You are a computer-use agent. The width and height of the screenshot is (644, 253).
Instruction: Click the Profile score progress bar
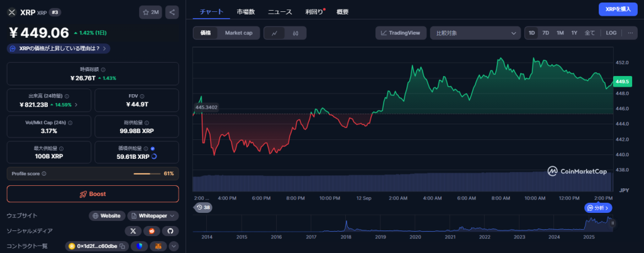[147, 174]
